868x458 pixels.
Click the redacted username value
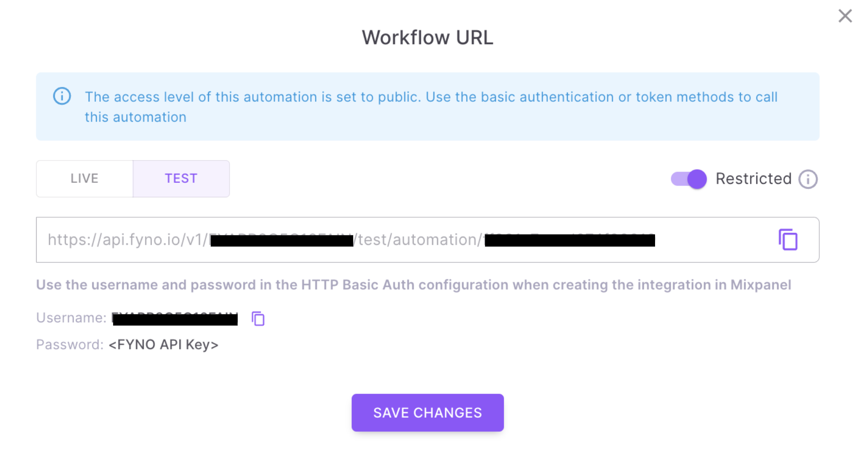pos(175,319)
